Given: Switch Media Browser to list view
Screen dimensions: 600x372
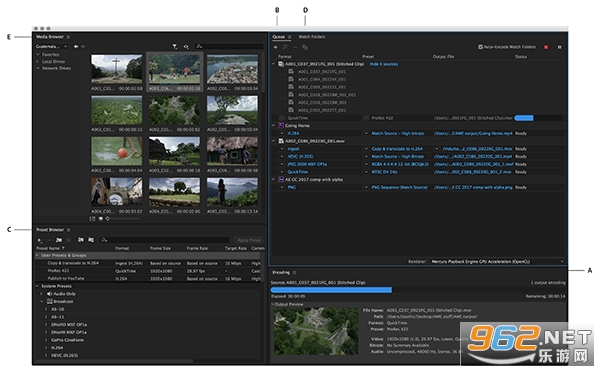Looking at the screenshot, I should pyautogui.click(x=92, y=219).
